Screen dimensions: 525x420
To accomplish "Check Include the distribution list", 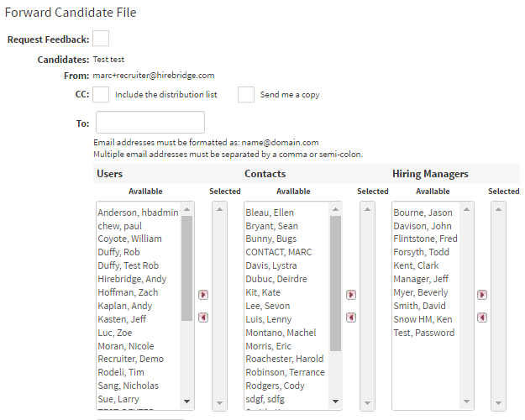I will coord(101,95).
